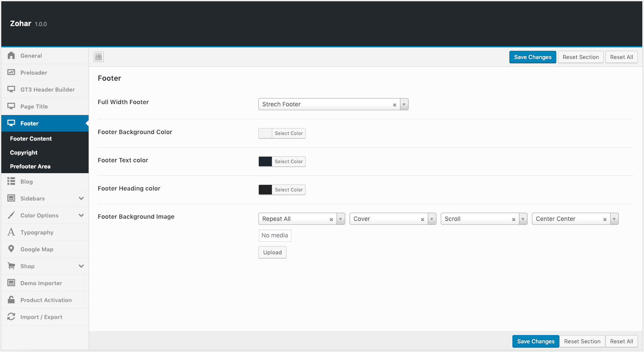Click the top Save Changes button
The width and height of the screenshot is (644, 352).
point(532,57)
